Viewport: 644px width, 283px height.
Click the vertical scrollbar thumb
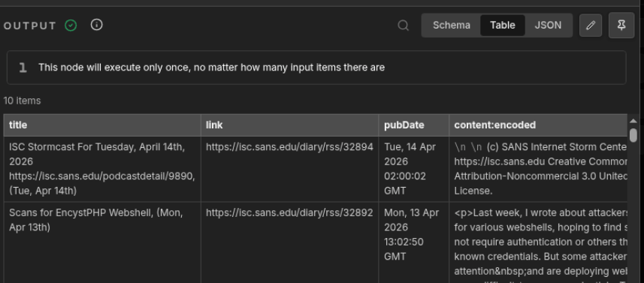(x=633, y=135)
